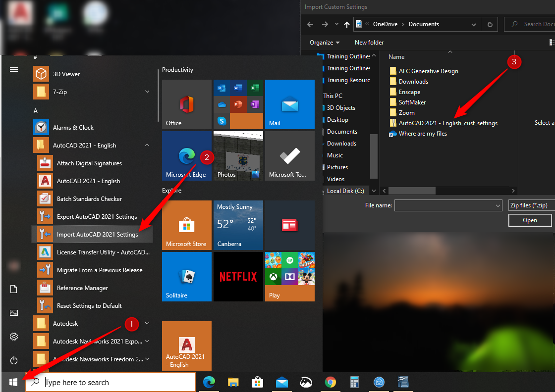
Task: Click the Open button in import dialog
Action: point(530,220)
